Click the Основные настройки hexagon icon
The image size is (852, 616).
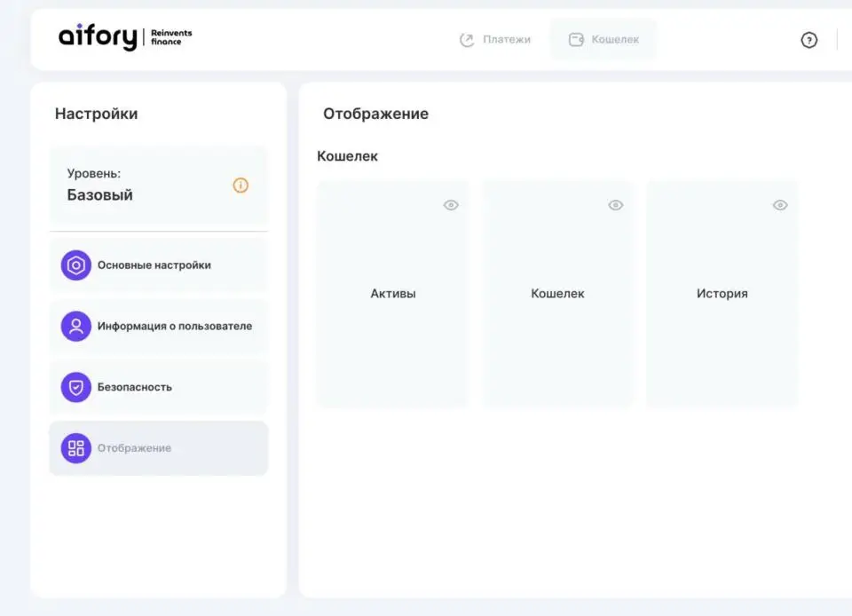pos(76,265)
